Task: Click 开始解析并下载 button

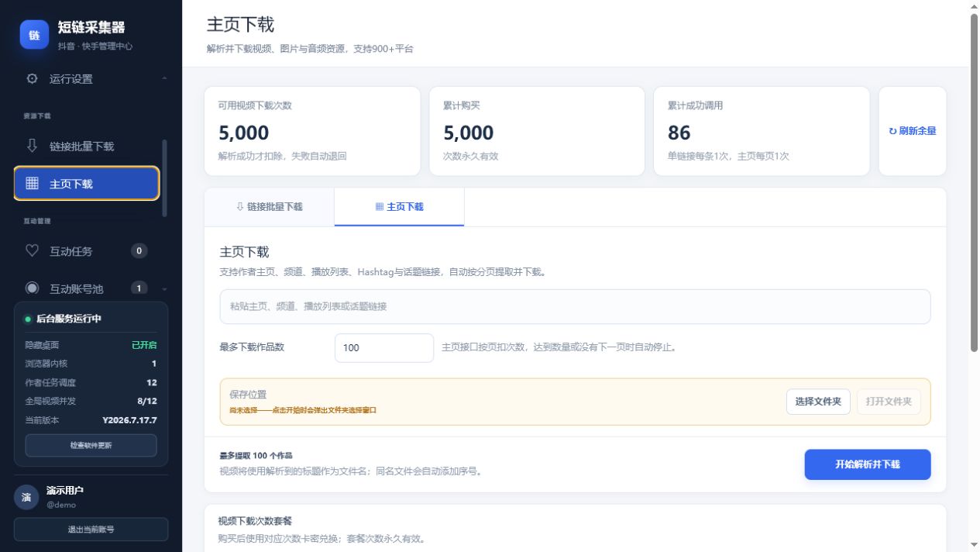Action: [x=868, y=464]
